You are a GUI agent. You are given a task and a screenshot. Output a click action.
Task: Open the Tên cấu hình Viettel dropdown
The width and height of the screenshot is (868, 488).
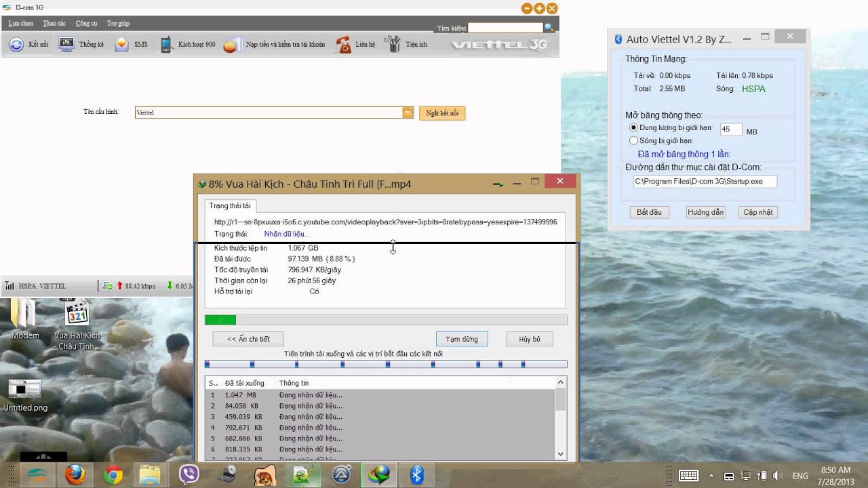408,113
